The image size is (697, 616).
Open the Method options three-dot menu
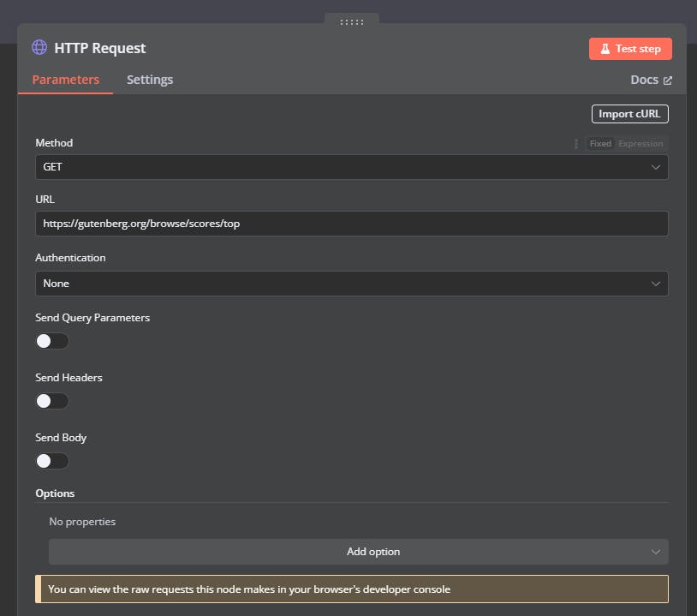(x=576, y=144)
